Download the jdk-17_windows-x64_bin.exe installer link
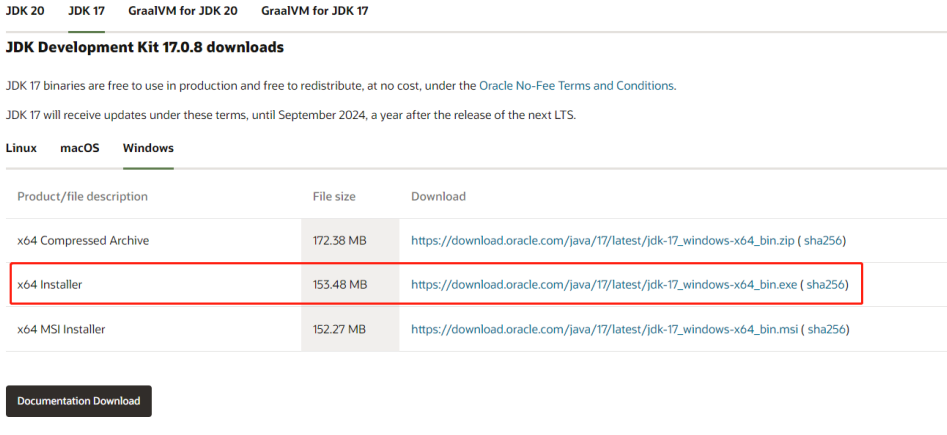The image size is (947, 435). pos(604,284)
